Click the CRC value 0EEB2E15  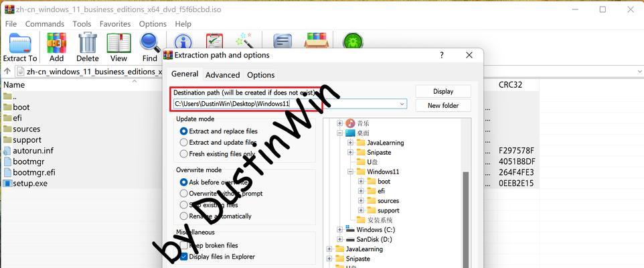pos(516,184)
